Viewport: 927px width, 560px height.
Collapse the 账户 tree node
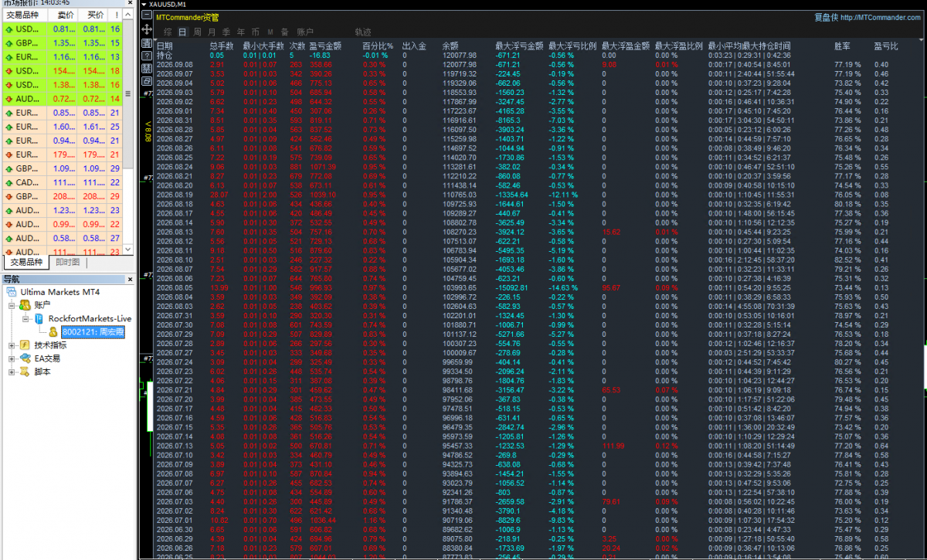[x=12, y=305]
